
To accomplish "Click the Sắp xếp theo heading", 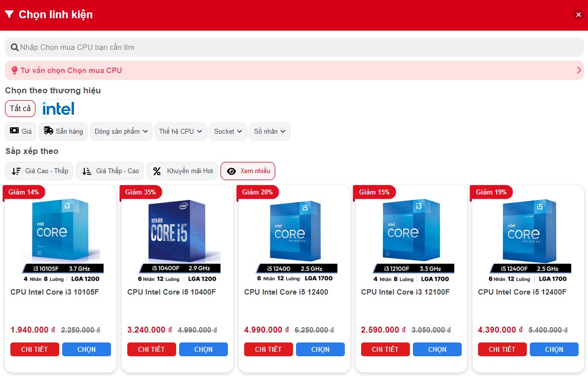I will (x=32, y=151).
